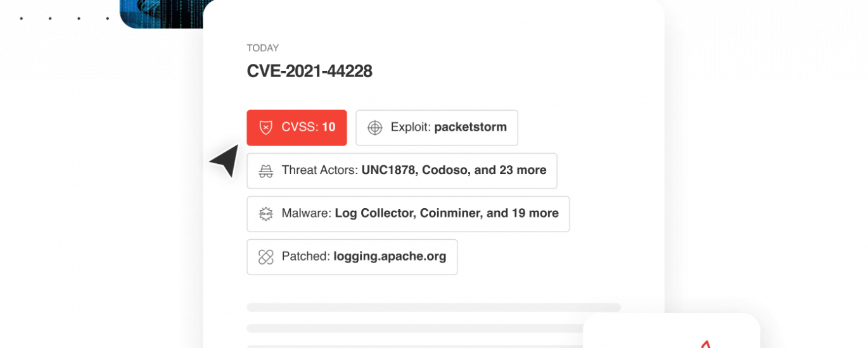Click the CVE-2021-44228 heading

pos(309,71)
